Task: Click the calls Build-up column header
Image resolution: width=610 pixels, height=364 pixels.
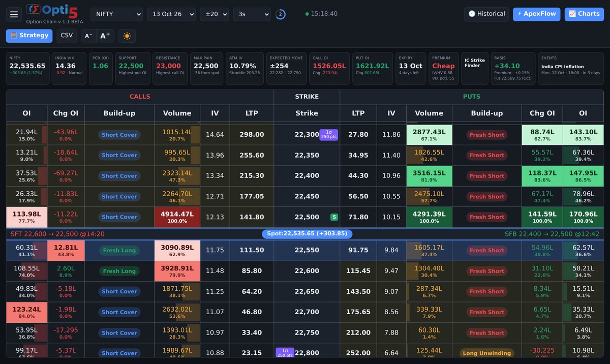Action: click(x=119, y=113)
